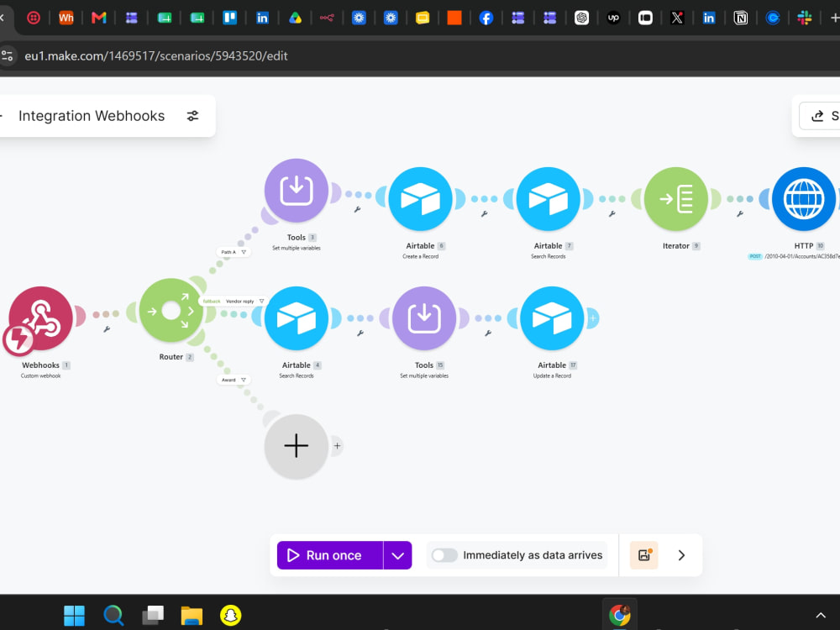Switch to the X (Twitter) browser tab
Viewport: 840px width, 630px height.
(677, 18)
